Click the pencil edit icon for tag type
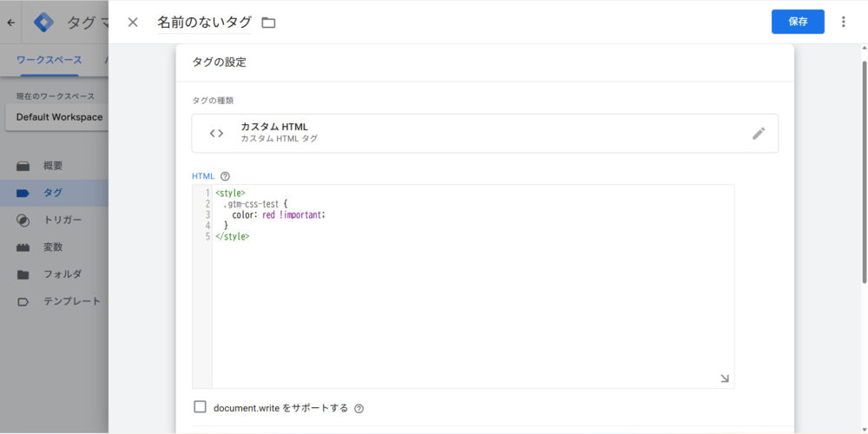This screenshot has height=434, width=868. (x=759, y=134)
